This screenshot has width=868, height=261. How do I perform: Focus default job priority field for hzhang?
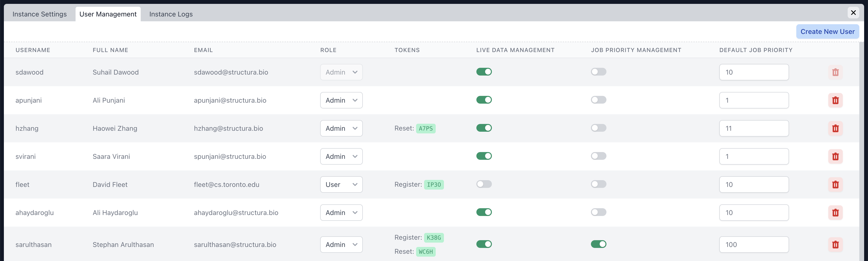753,128
